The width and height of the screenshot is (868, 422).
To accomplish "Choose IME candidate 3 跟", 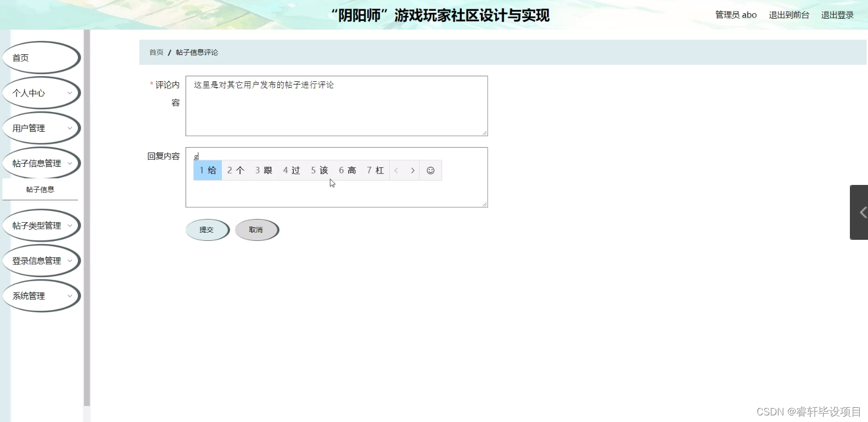I will [x=264, y=171].
